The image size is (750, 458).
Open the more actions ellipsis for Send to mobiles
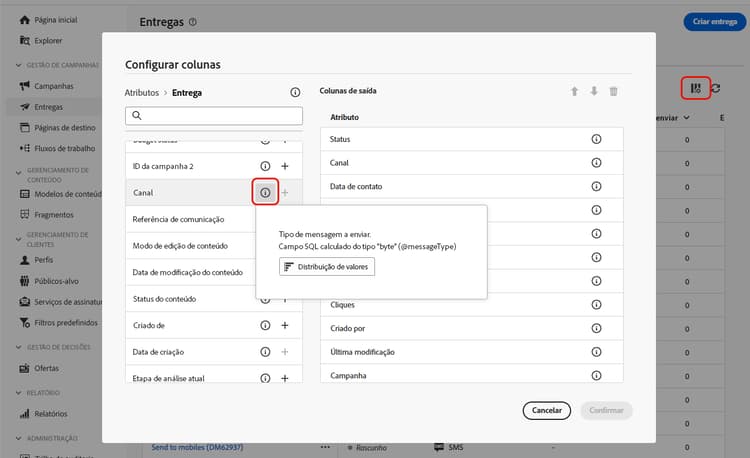pos(325,447)
